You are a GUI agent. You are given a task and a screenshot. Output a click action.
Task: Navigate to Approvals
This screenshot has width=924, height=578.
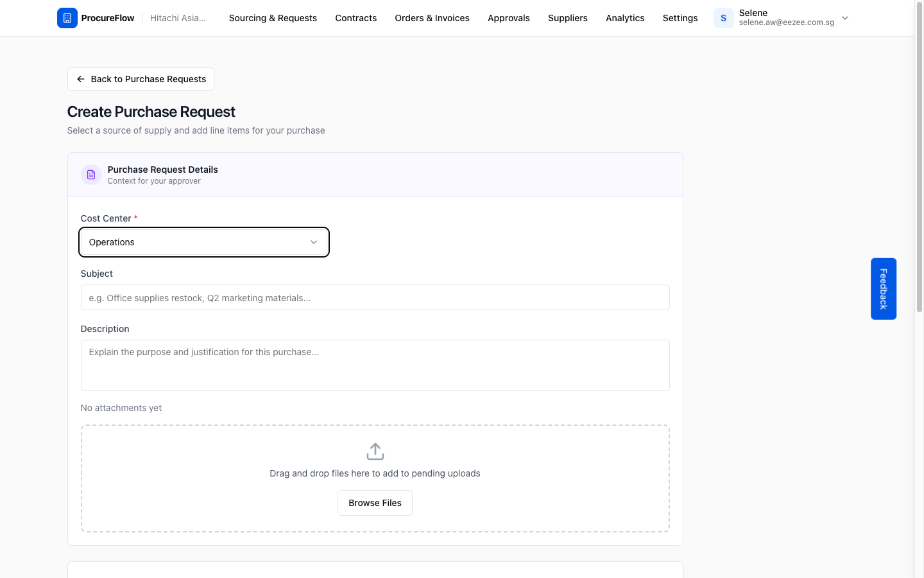pos(509,18)
